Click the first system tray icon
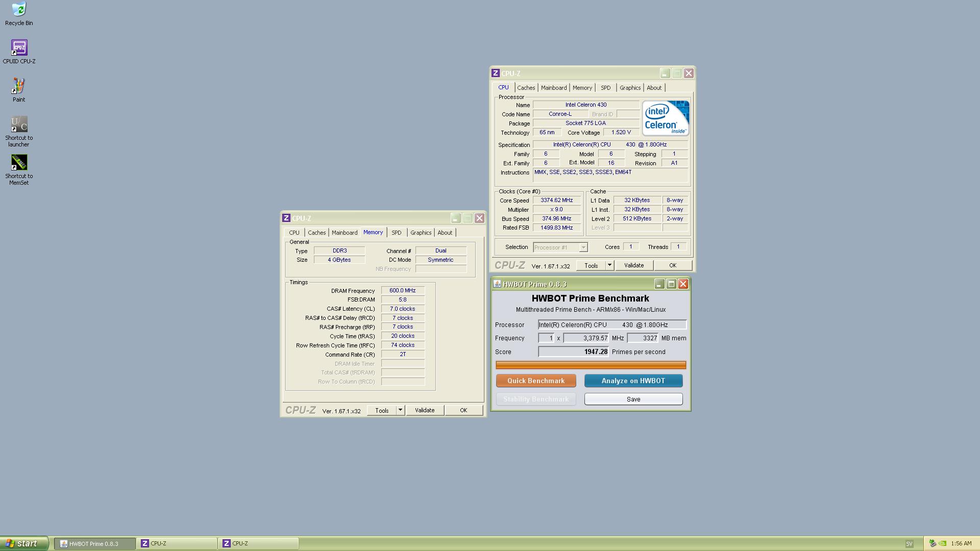Image resolution: width=980 pixels, height=551 pixels. 932,543
